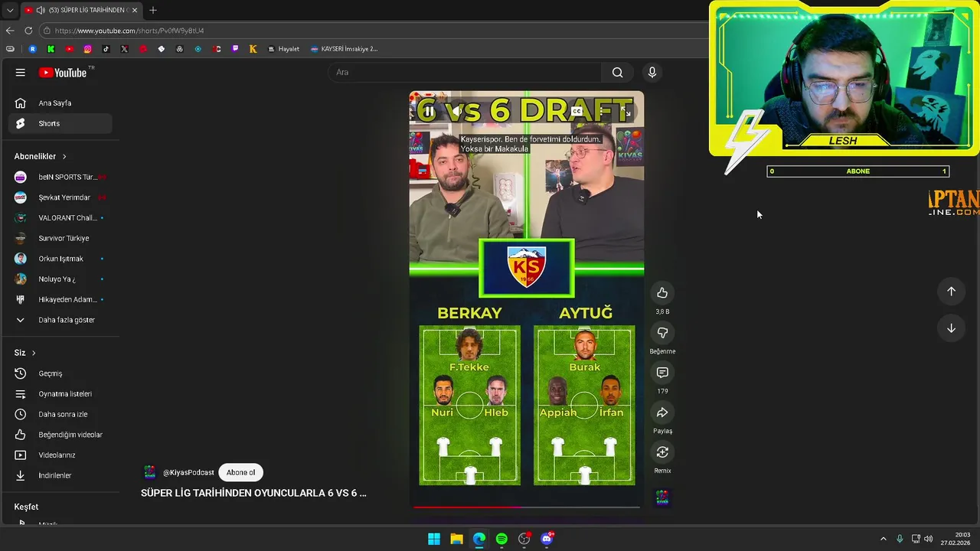The height and width of the screenshot is (551, 980).
Task: Open the Short's sound source thumbnail
Action: pos(662,498)
